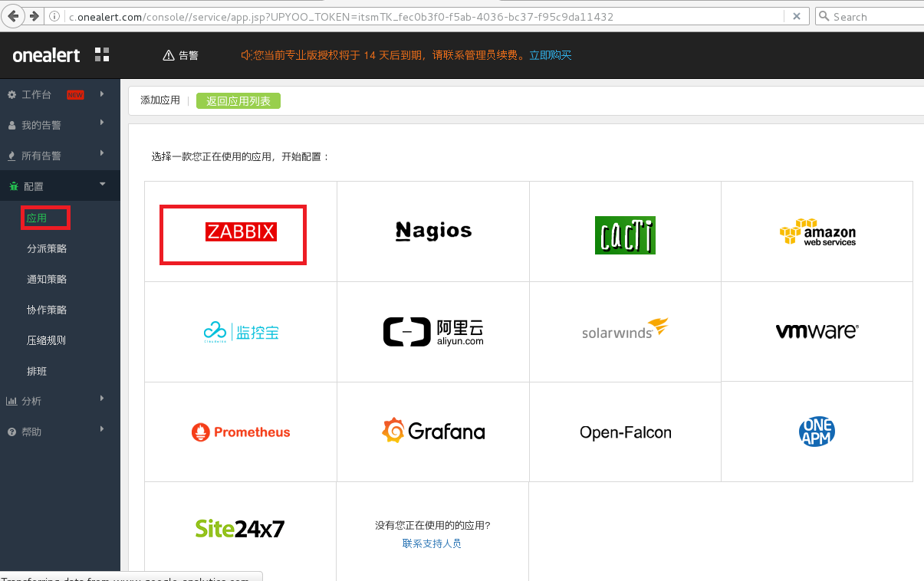Select the Zabbix application tile
This screenshot has height=581, width=924.
click(241, 231)
